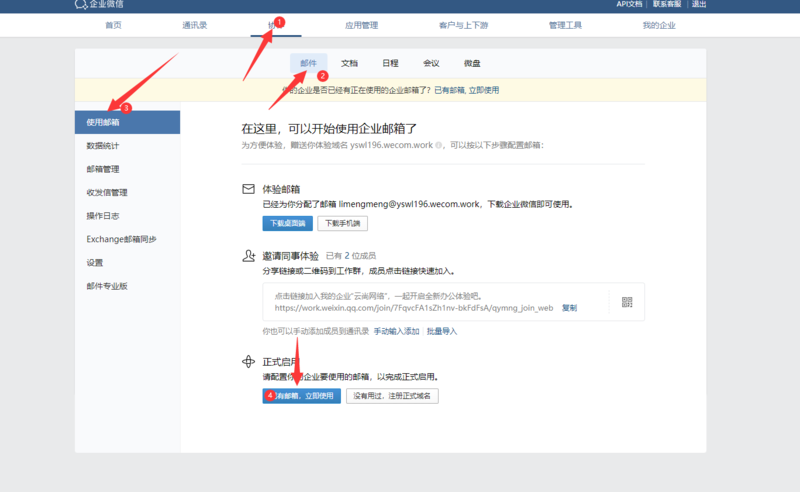Open 我的企业 navigation item
Image resolution: width=800 pixels, height=492 pixels.
coord(659,25)
